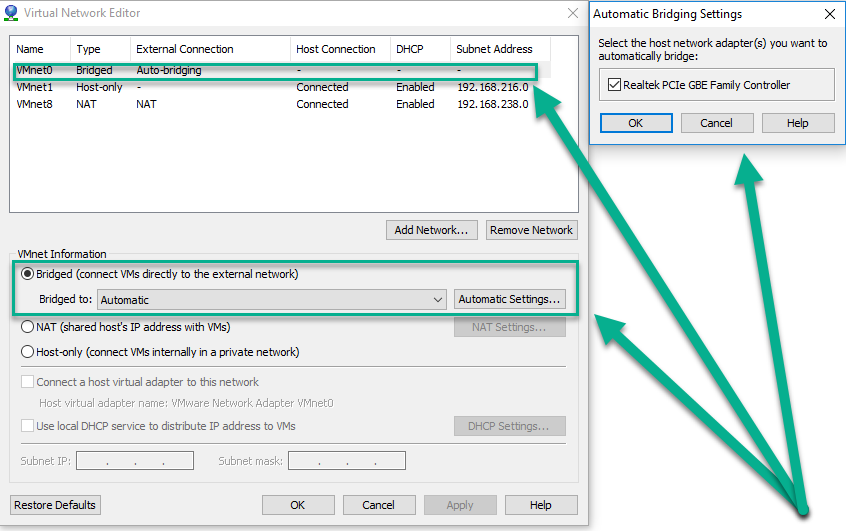Click the Virtual Network Editor title icon
The height and width of the screenshot is (531, 846).
[x=11, y=13]
